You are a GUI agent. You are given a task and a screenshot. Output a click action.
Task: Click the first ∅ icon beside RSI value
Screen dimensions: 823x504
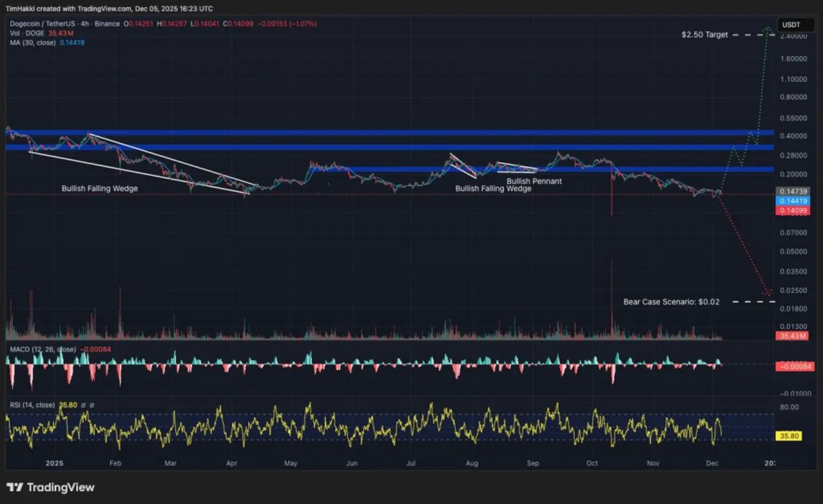[83, 405]
